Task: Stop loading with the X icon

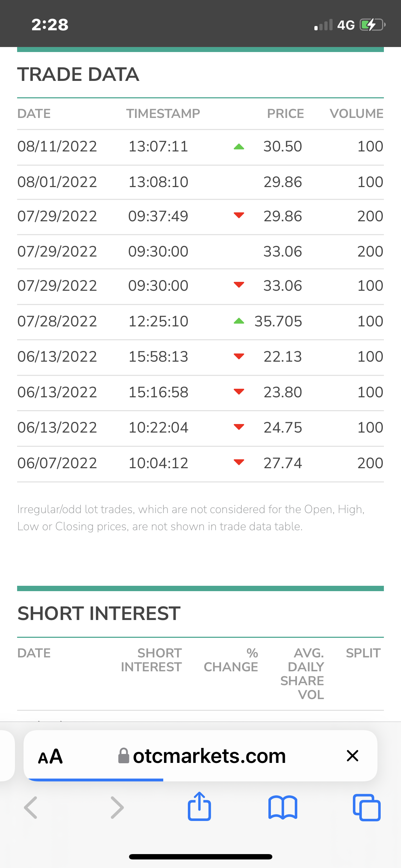Action: pos(353,755)
